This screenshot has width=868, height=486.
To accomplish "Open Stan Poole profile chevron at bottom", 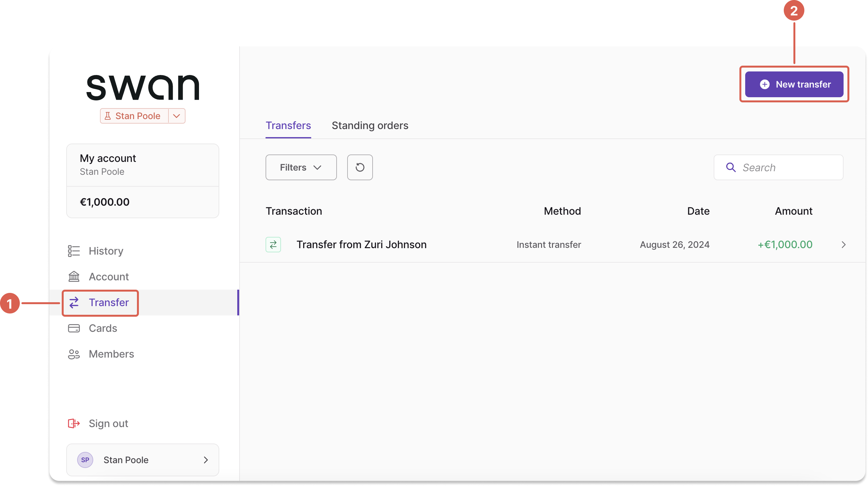I will pos(206,460).
